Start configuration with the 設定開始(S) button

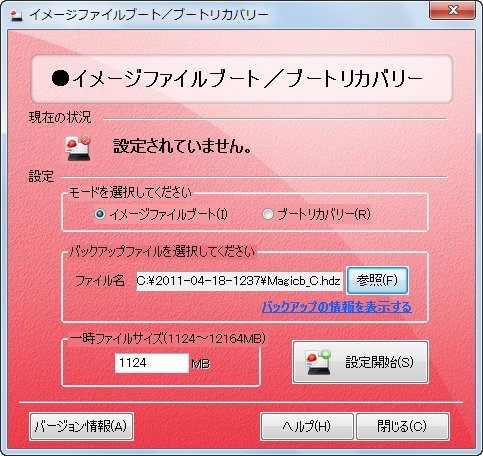(x=360, y=362)
